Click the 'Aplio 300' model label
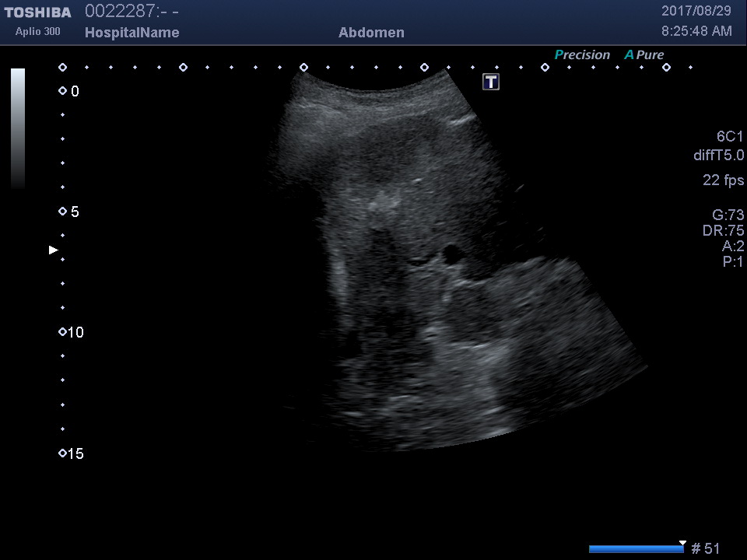Image resolution: width=747 pixels, height=560 pixels. coord(37,31)
